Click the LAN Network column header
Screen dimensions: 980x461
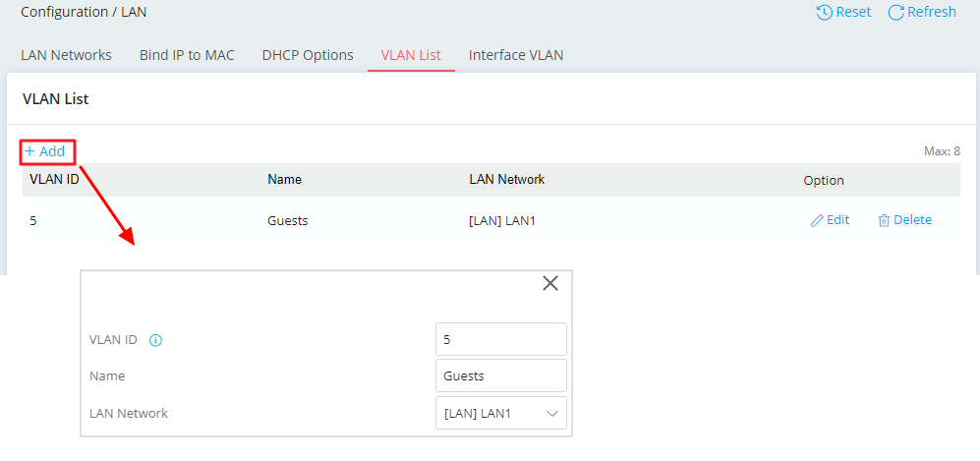click(x=506, y=180)
